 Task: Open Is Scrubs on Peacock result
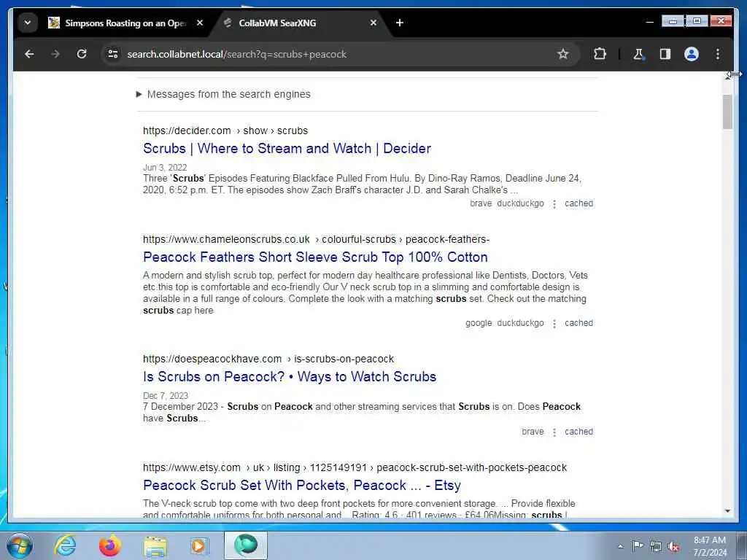click(289, 377)
